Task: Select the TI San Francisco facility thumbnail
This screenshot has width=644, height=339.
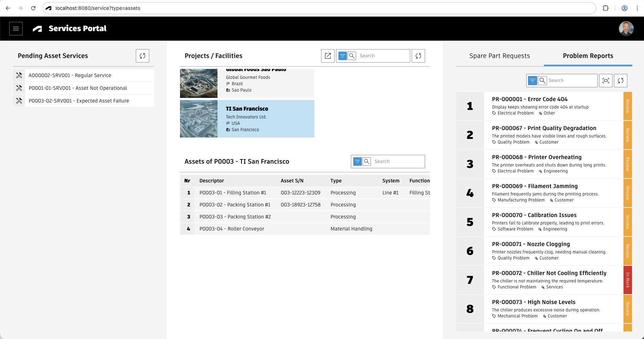Action: point(199,119)
